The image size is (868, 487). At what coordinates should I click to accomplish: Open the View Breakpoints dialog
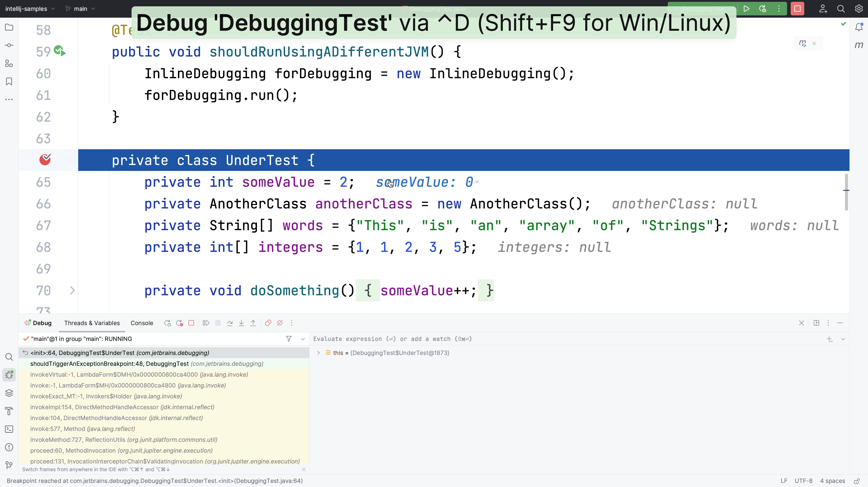pos(268,323)
